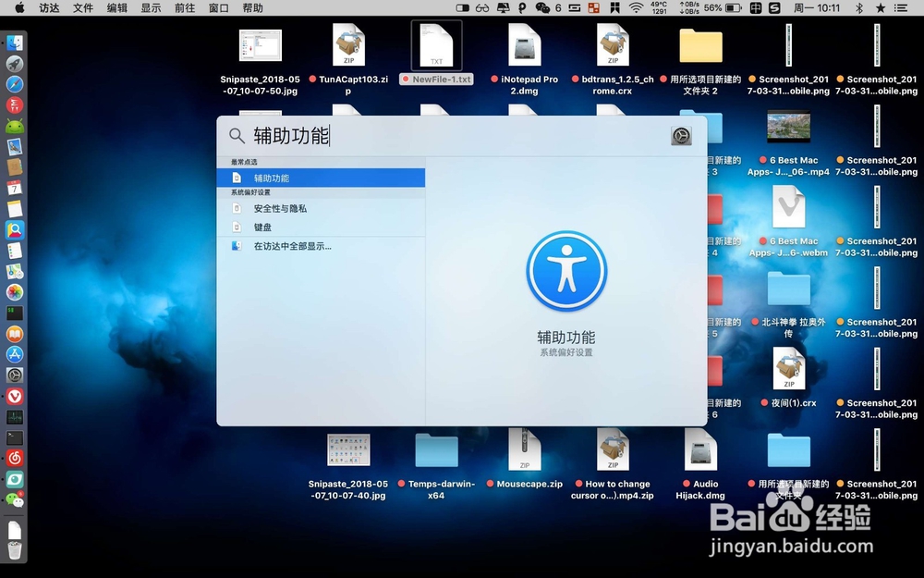
Task: Open the 前往 menu in the menu bar
Action: click(x=183, y=7)
